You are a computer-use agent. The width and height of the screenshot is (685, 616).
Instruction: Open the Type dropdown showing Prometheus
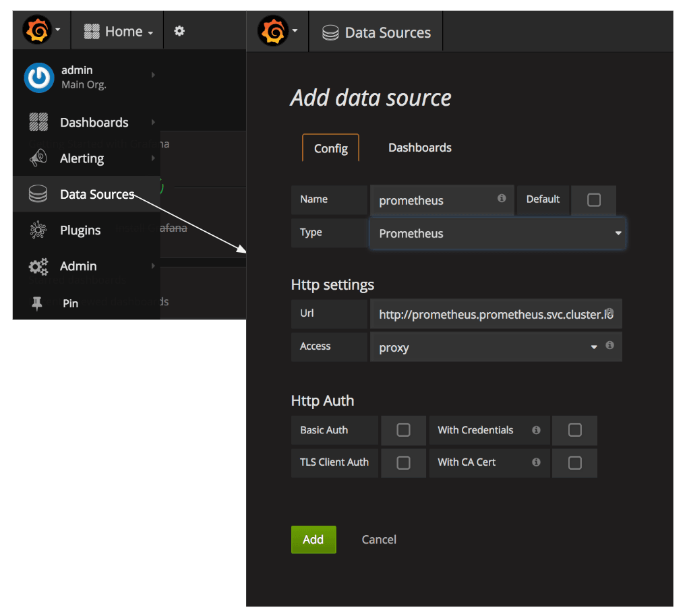click(x=498, y=233)
